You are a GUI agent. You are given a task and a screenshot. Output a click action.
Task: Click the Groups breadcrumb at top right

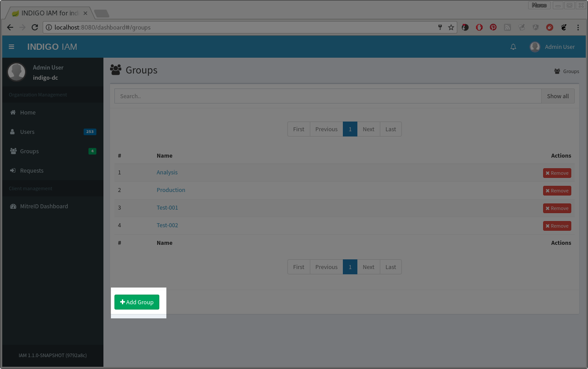(566, 71)
